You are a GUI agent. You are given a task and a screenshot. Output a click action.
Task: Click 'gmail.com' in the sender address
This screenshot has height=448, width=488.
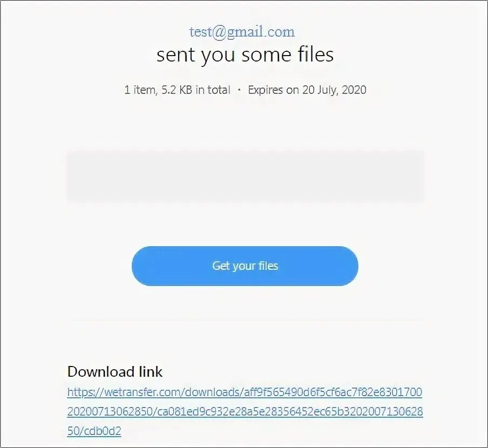click(x=261, y=32)
